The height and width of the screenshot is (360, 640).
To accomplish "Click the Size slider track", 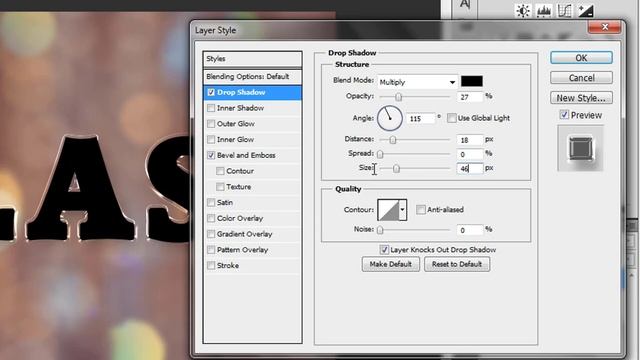I will [414, 168].
